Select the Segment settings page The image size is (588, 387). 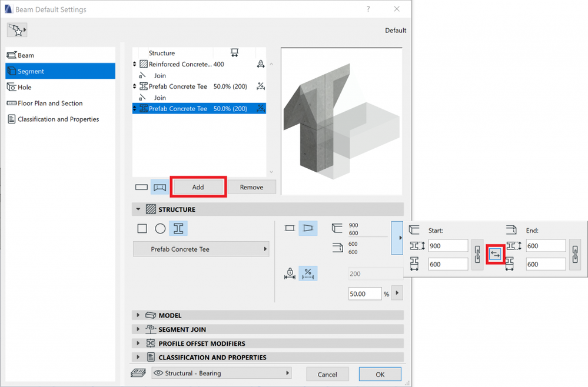[60, 71]
